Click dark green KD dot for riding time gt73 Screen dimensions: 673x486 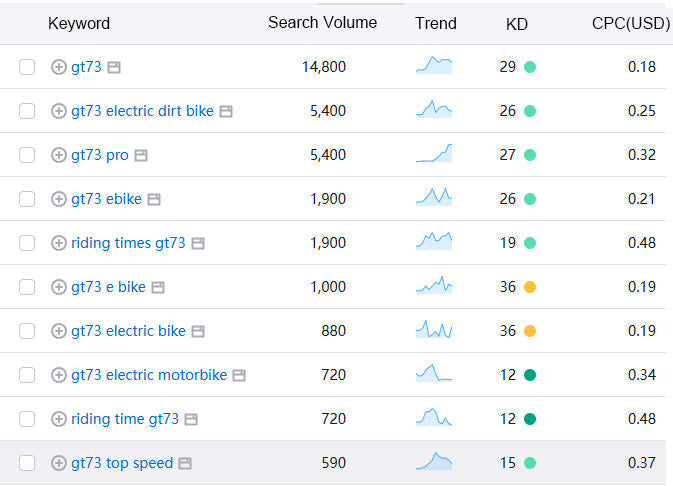pyautogui.click(x=530, y=419)
